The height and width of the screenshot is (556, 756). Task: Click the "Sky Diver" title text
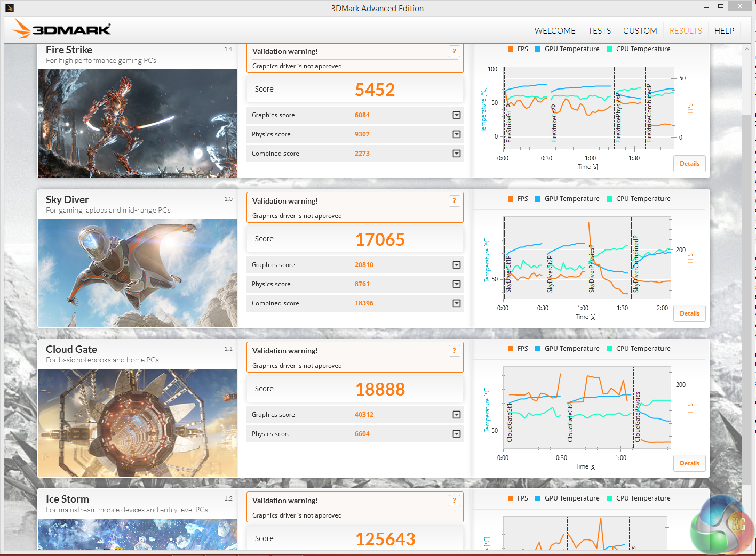[x=67, y=199]
